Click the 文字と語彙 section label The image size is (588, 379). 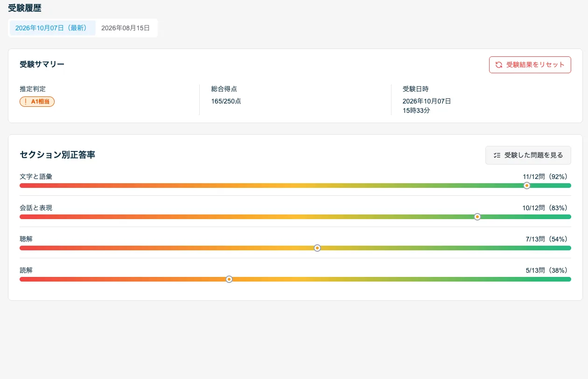coord(36,177)
